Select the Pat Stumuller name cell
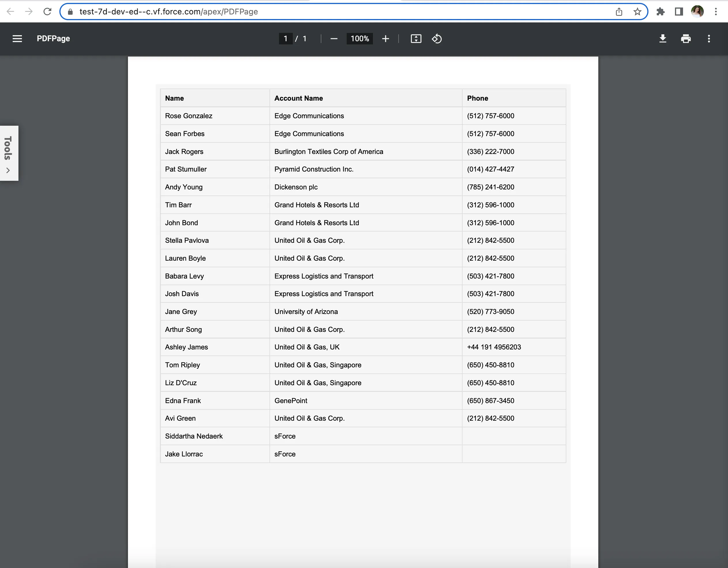This screenshot has width=728, height=568. [215, 169]
